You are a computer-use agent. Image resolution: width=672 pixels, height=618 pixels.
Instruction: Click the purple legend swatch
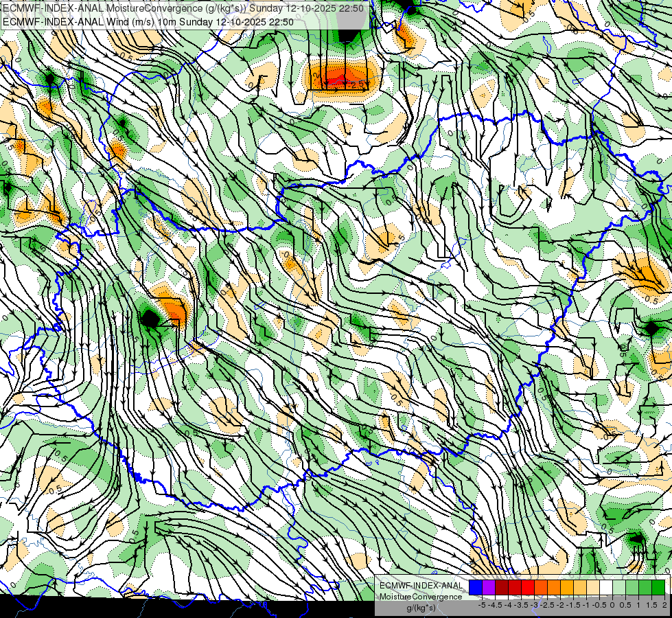pos(489,588)
